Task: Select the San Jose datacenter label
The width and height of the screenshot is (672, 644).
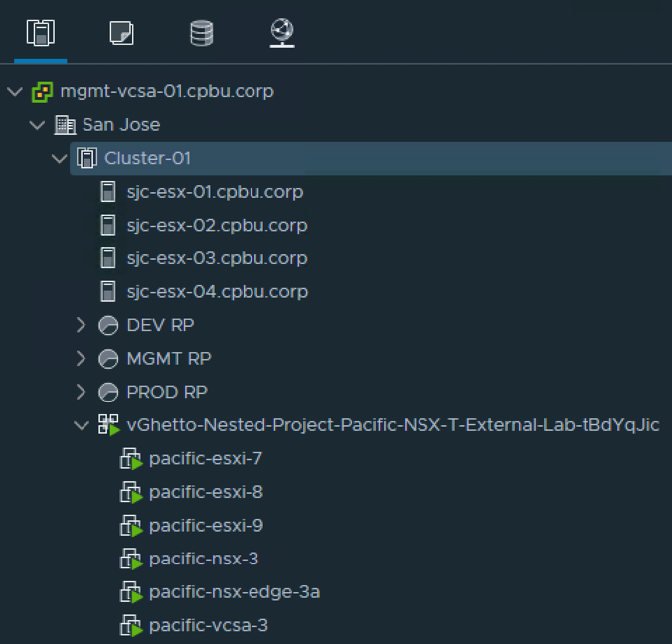Action: click(x=121, y=125)
